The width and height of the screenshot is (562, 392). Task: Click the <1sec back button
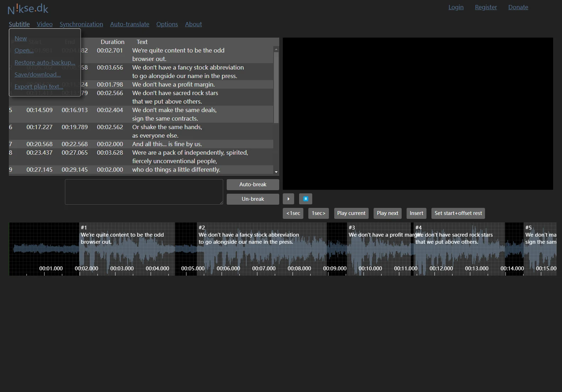(x=293, y=213)
